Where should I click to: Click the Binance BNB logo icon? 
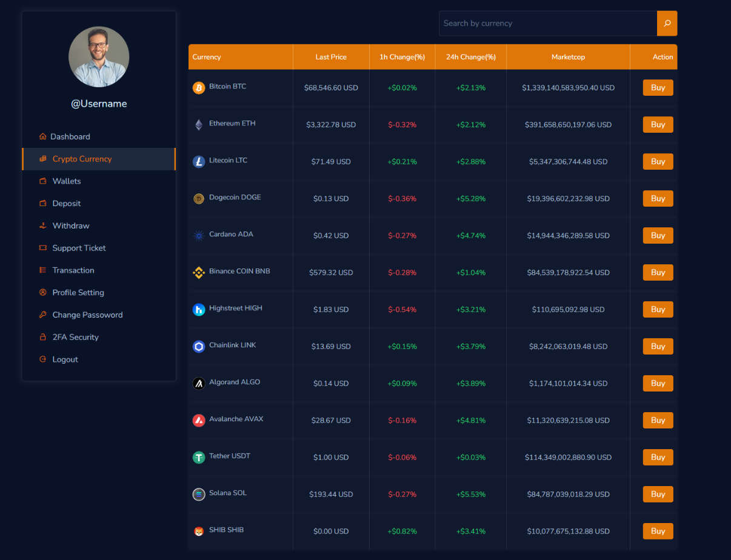coord(199,273)
